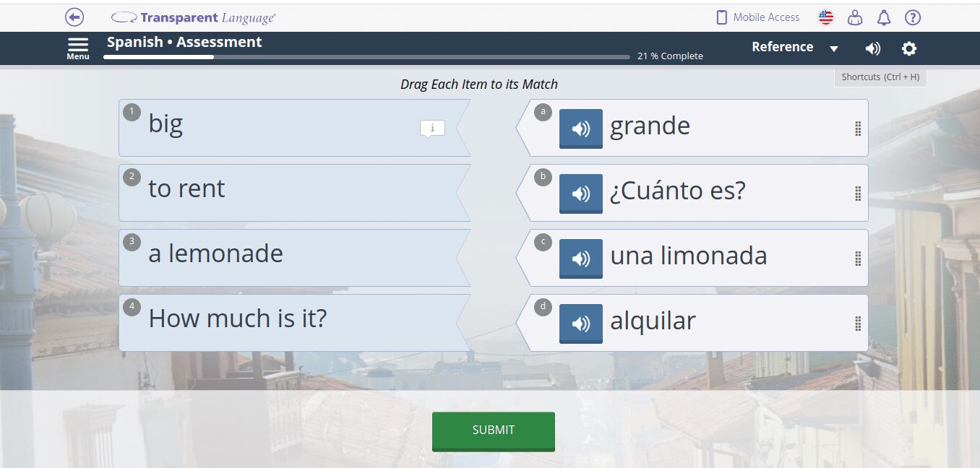Click the assessment progress bar

366,57
